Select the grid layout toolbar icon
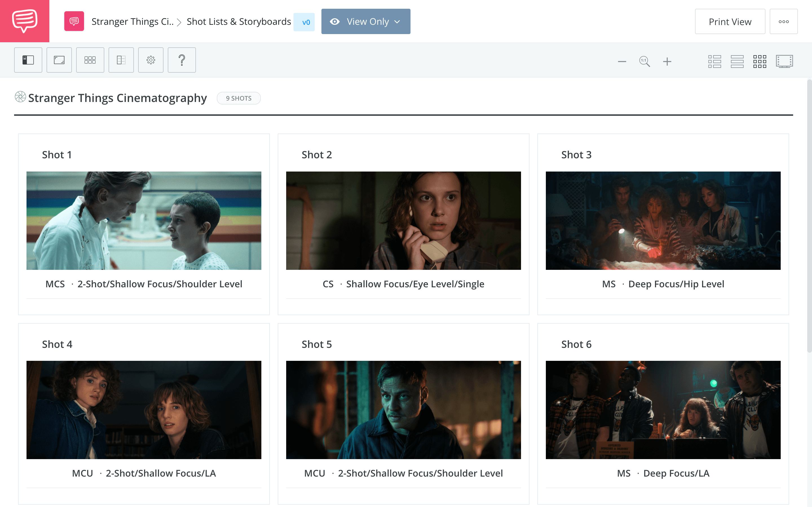 90,60
